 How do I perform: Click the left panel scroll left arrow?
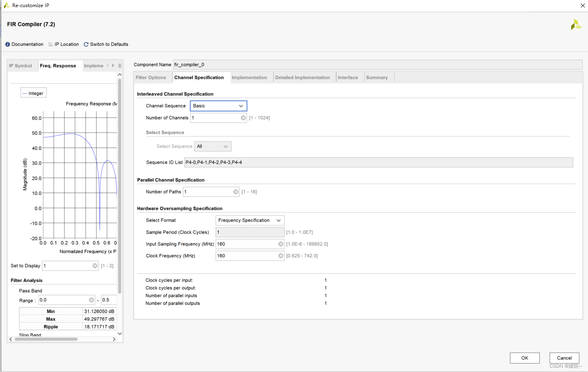11,339
